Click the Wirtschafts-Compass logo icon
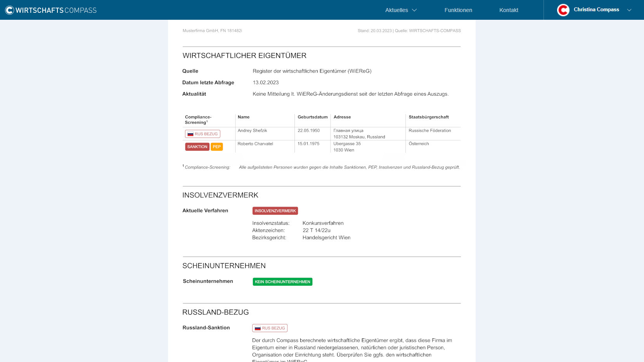 9,10
